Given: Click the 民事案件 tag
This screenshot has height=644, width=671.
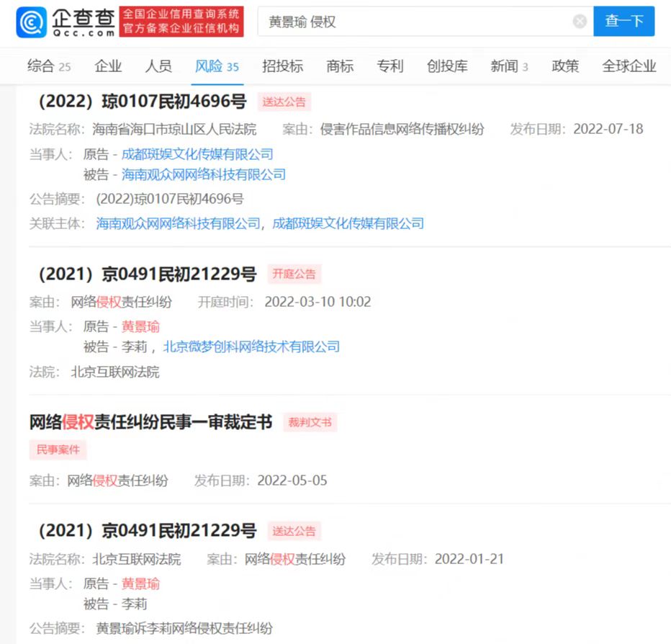Looking at the screenshot, I should point(58,450).
